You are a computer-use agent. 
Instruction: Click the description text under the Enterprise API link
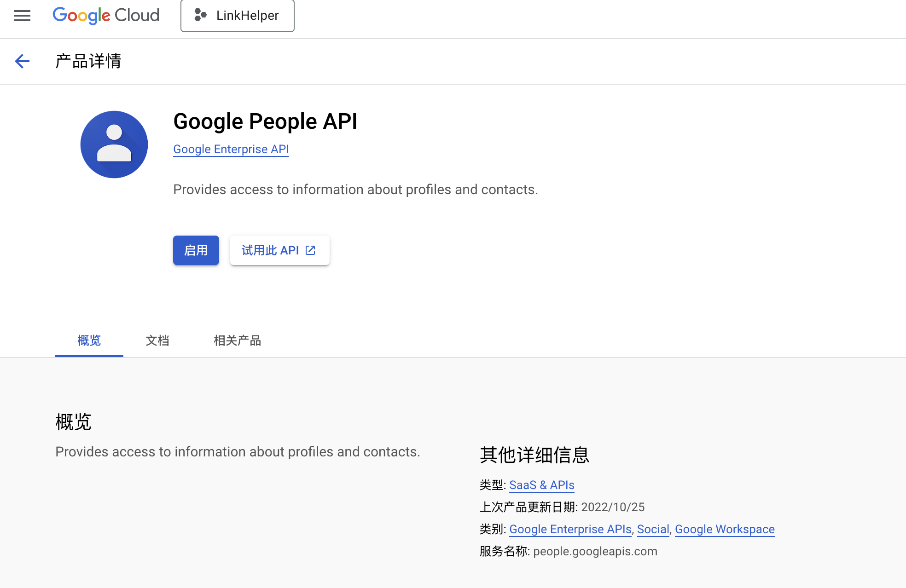[355, 190]
